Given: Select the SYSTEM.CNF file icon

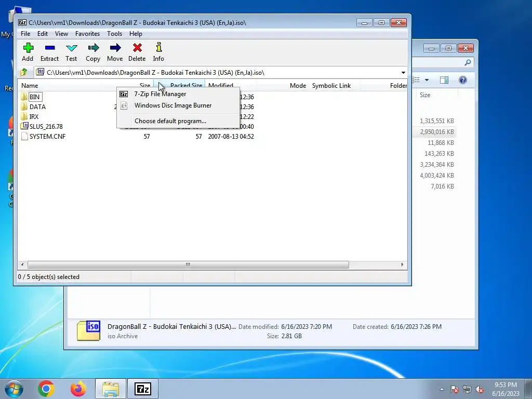Looking at the screenshot, I should (24, 136).
